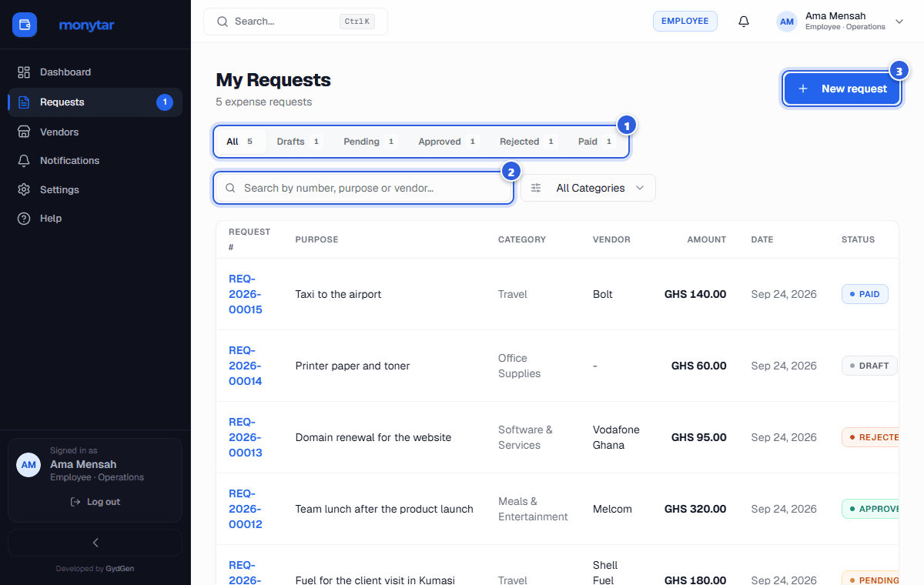Click the Requests badge showing 1

tap(165, 102)
